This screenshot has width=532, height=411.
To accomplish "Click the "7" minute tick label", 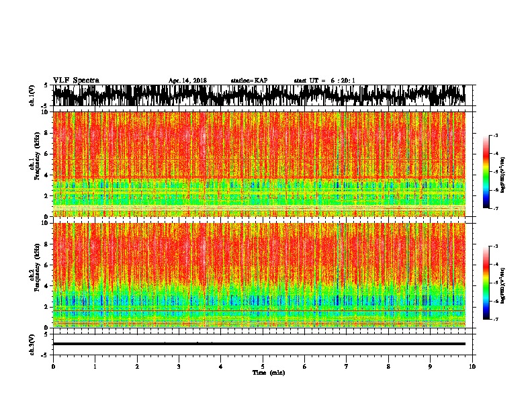I will tap(347, 366).
